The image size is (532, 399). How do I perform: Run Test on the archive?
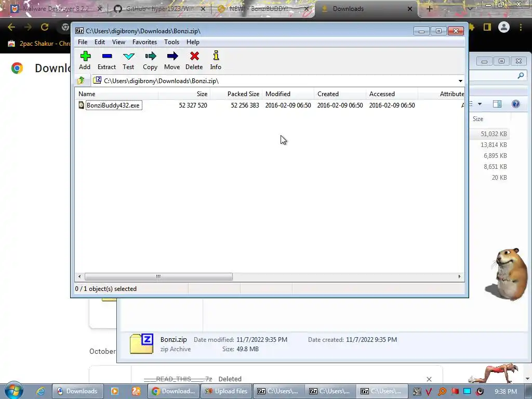[x=128, y=60]
